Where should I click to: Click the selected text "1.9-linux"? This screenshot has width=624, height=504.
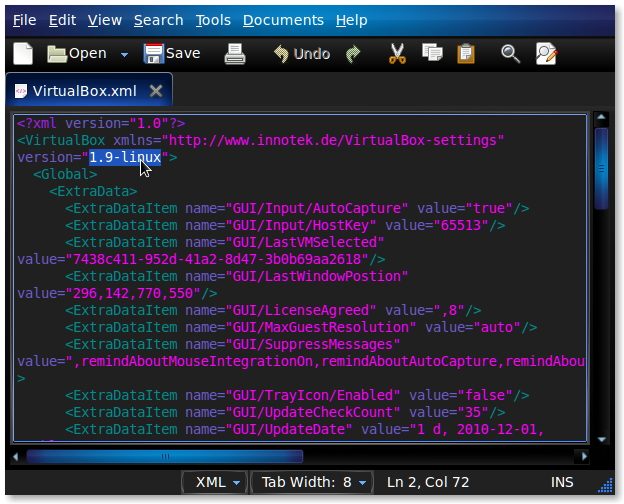tap(125, 157)
